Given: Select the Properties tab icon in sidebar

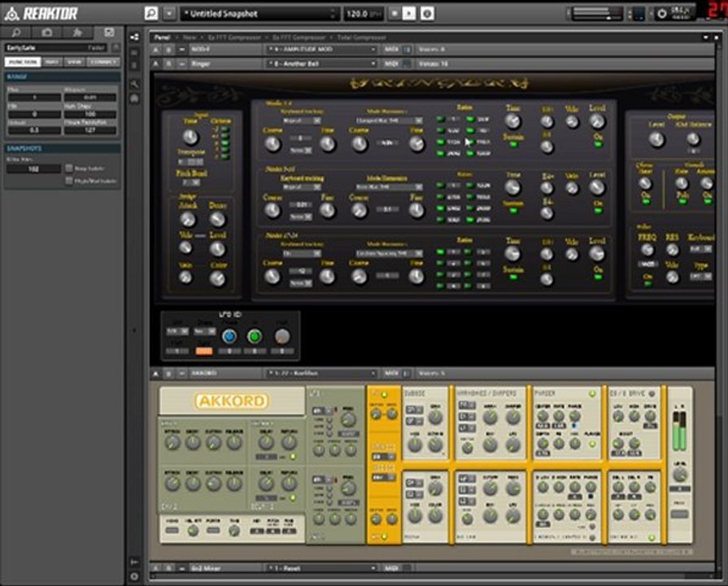Looking at the screenshot, I should [109, 32].
